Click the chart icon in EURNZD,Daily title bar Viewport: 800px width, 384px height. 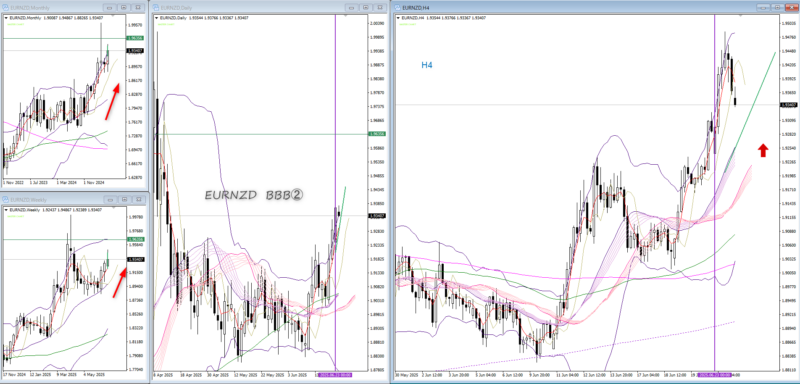[156, 8]
